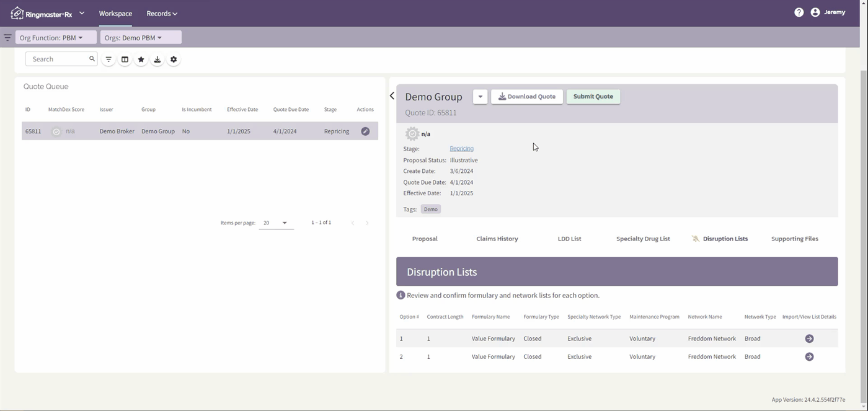Open the settings gear icon next to Search

173,59
